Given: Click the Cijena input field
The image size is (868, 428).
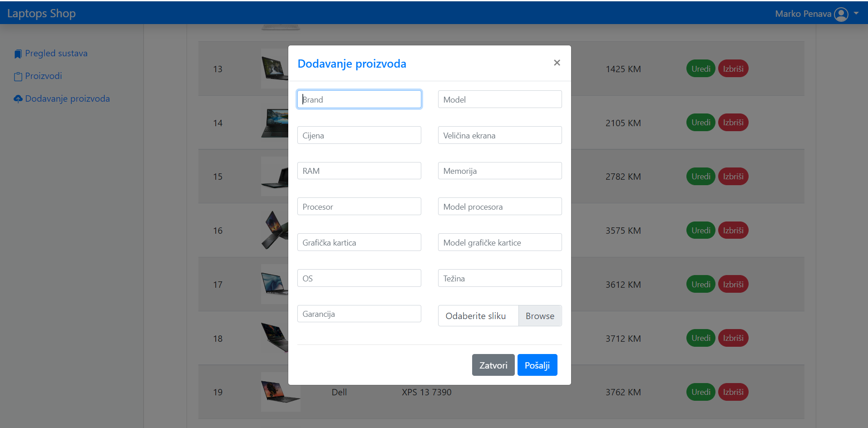Looking at the screenshot, I should coord(359,135).
